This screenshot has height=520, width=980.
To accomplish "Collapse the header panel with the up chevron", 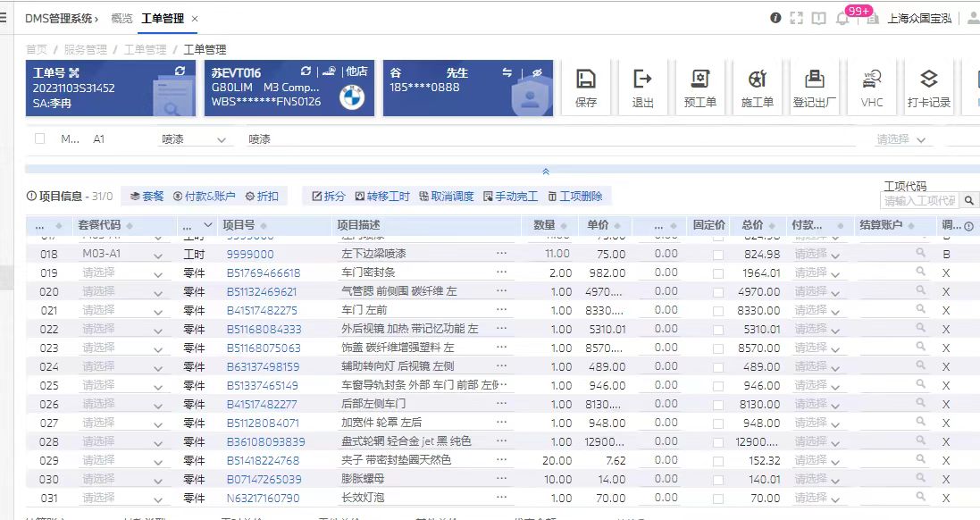I will (x=546, y=171).
